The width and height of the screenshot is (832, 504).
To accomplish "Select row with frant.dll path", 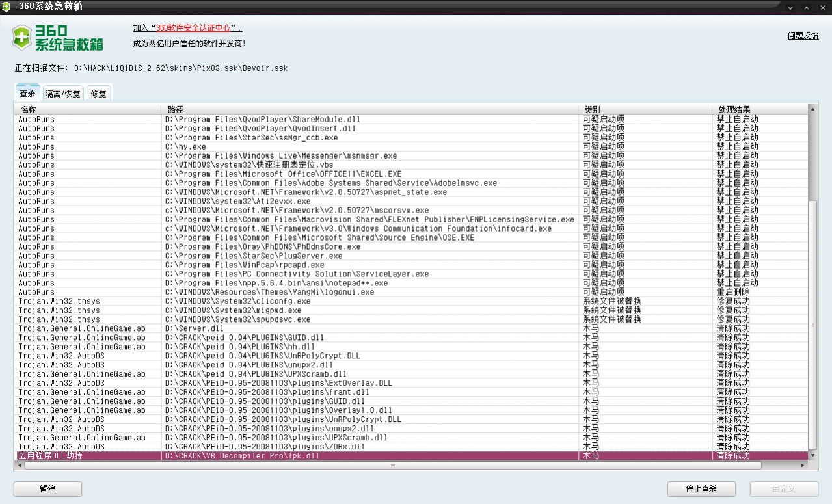I will pyautogui.click(x=412, y=393).
